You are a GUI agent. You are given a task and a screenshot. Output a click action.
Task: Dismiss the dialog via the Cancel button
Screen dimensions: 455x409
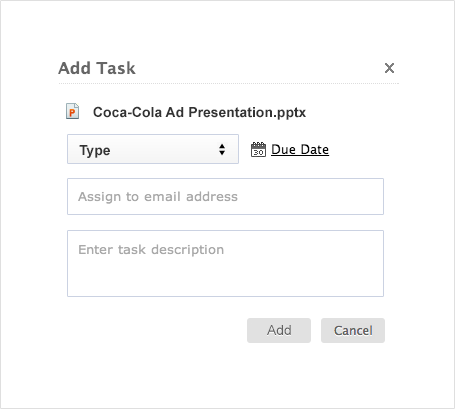[353, 330]
